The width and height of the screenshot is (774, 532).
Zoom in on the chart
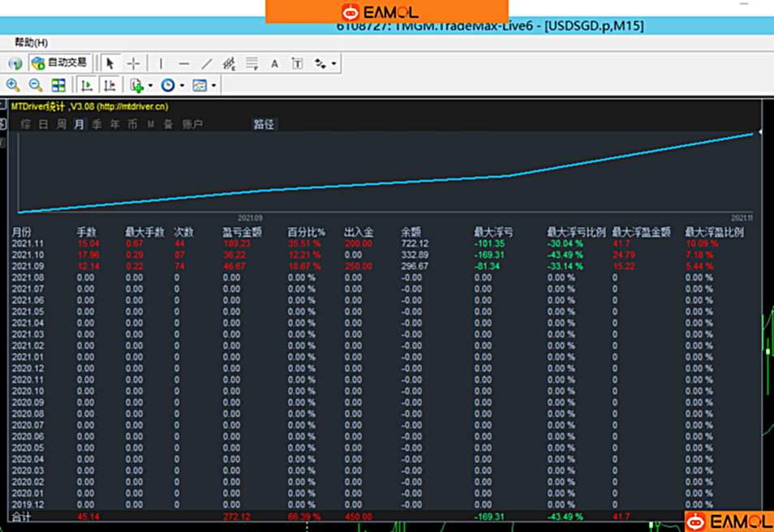click(13, 85)
